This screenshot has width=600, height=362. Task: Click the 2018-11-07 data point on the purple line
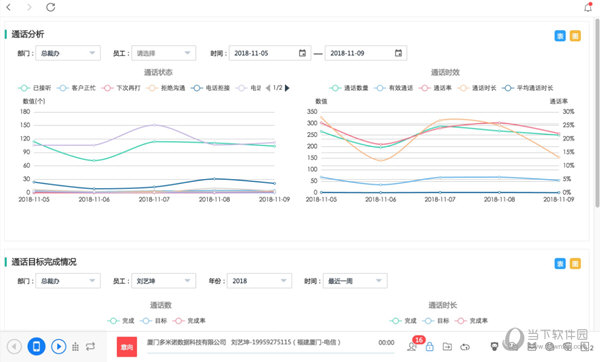coord(154,125)
